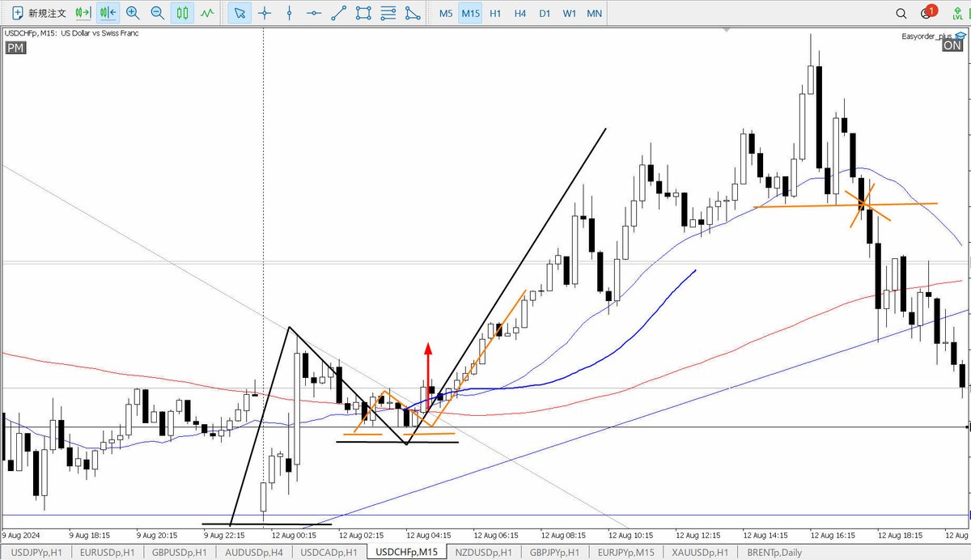This screenshot has width=971, height=560.
Task: Open the XAUUSDp,H1 chart tab
Action: pos(700,552)
